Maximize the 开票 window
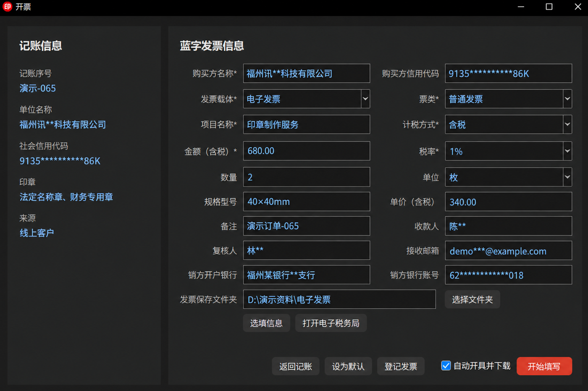 coord(549,7)
